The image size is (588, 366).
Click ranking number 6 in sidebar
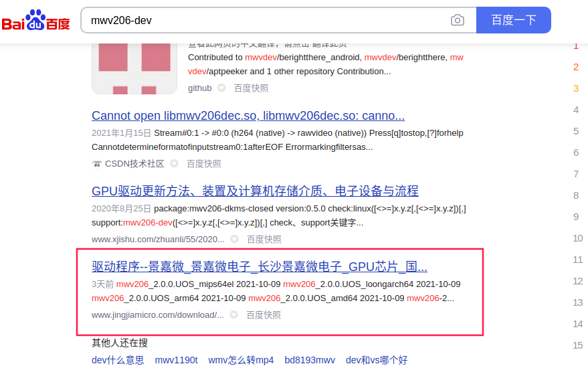tap(576, 153)
